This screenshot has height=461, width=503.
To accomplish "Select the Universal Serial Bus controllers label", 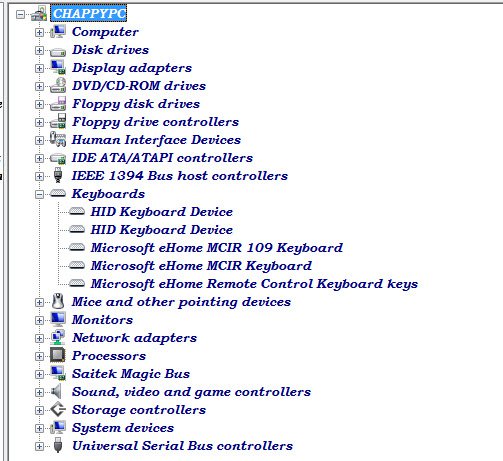I will (183, 446).
